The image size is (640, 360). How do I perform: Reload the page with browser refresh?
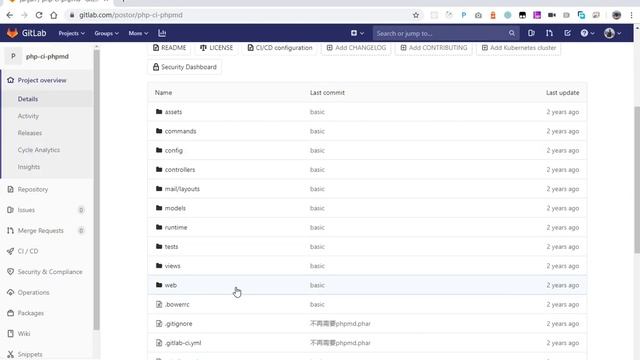coord(39,15)
